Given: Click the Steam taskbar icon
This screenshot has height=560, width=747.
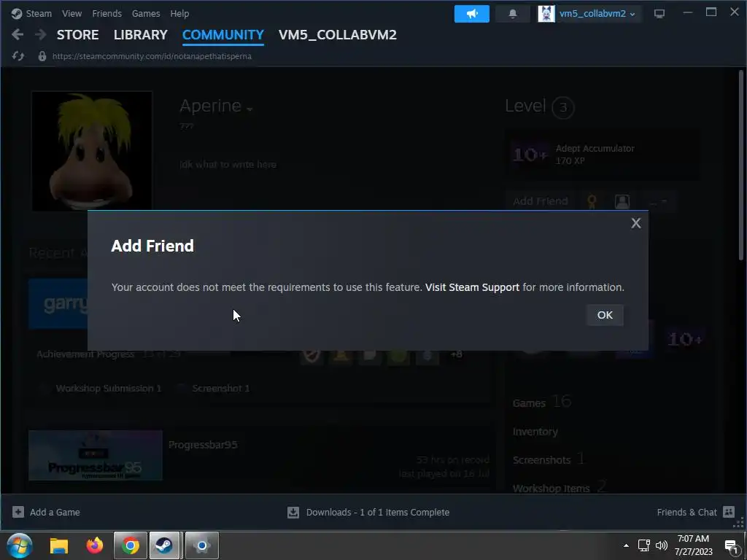Looking at the screenshot, I should [164, 545].
